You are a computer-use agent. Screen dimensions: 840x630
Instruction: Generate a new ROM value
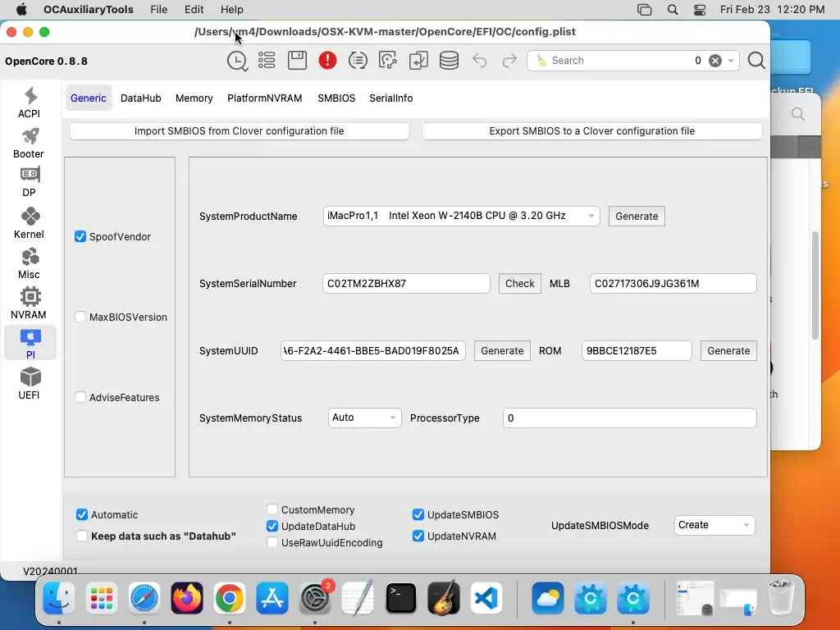click(x=728, y=351)
